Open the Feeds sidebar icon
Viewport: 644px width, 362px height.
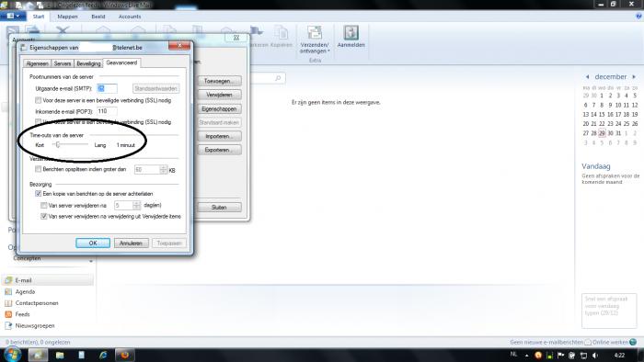point(8,314)
